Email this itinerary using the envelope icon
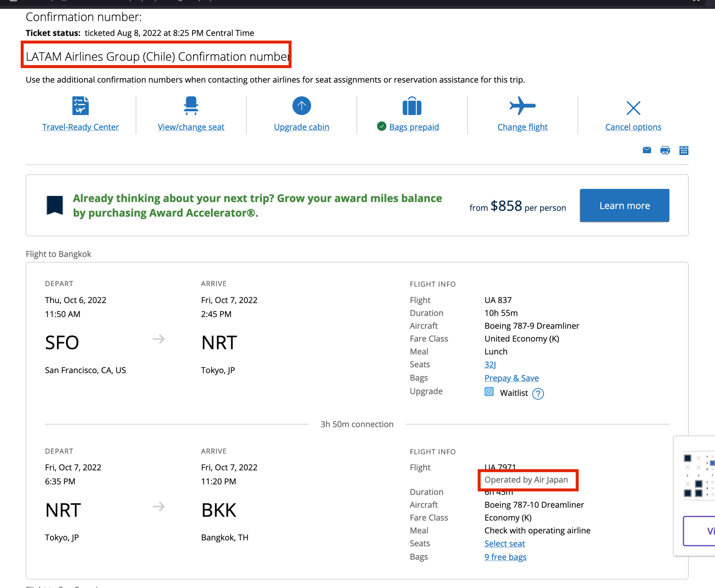The height and width of the screenshot is (588, 715). coord(647,150)
